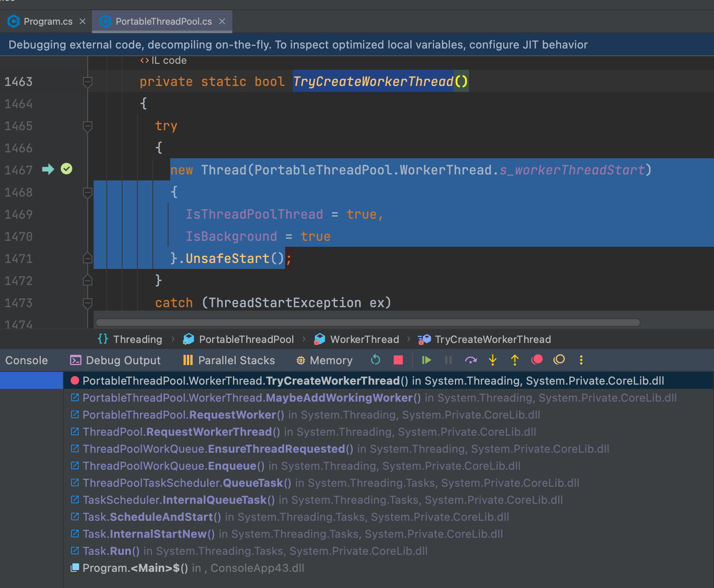Click the editor horizontal scrollbar
Image resolution: width=714 pixels, height=588 pixels.
point(368,323)
